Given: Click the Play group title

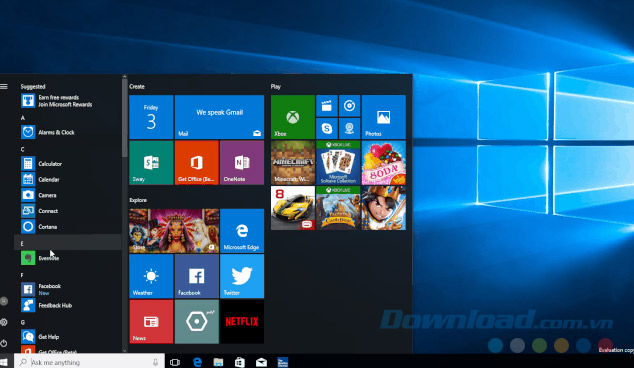Looking at the screenshot, I should (276, 87).
